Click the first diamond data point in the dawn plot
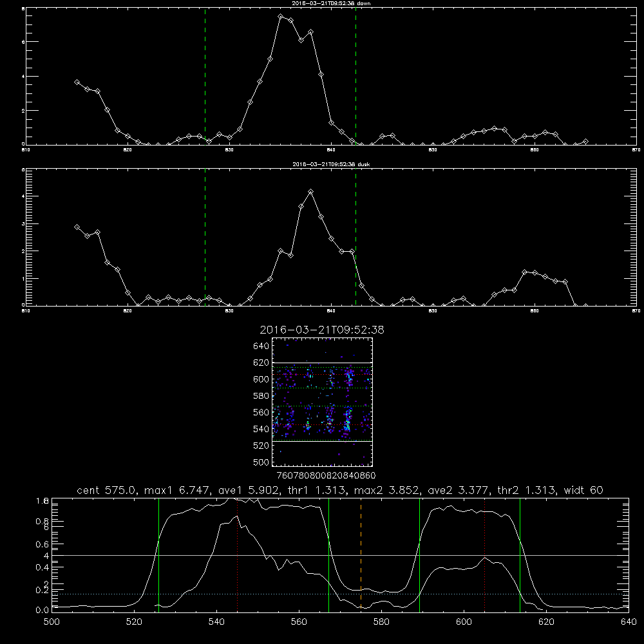 pyautogui.click(x=77, y=82)
